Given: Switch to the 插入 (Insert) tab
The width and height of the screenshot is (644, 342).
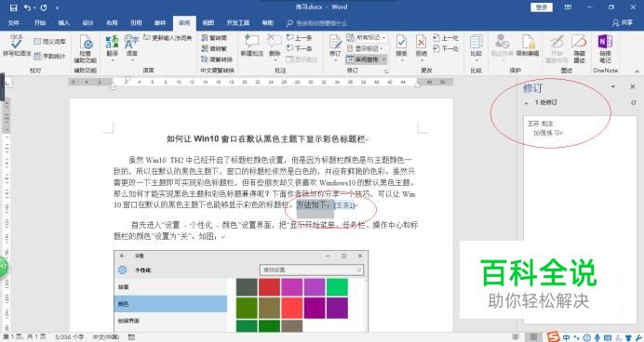Looking at the screenshot, I should [x=63, y=23].
